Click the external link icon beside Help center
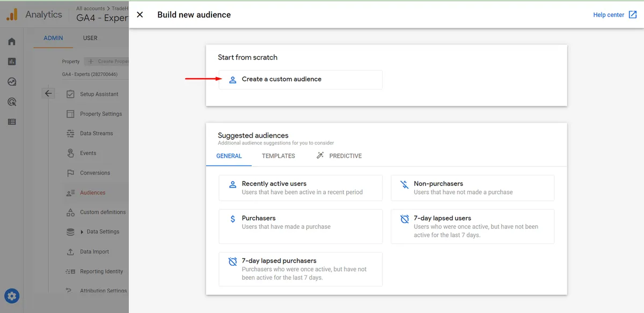 tap(633, 14)
